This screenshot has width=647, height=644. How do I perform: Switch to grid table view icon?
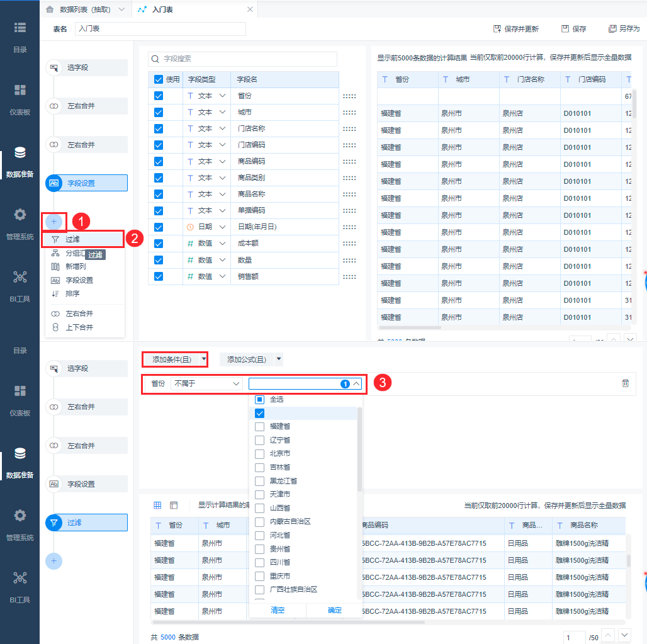pos(157,506)
